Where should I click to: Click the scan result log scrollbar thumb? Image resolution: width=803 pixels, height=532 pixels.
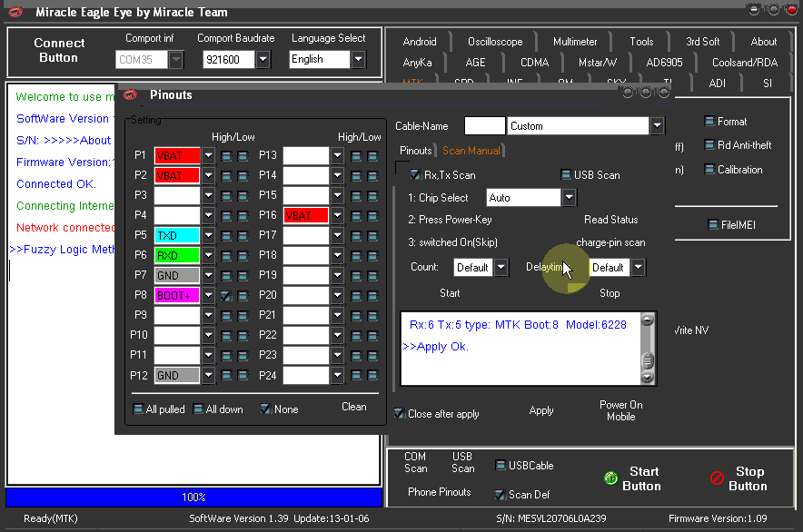pos(648,360)
